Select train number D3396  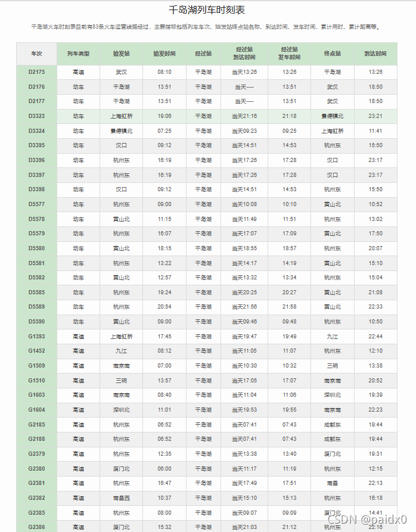(36, 160)
